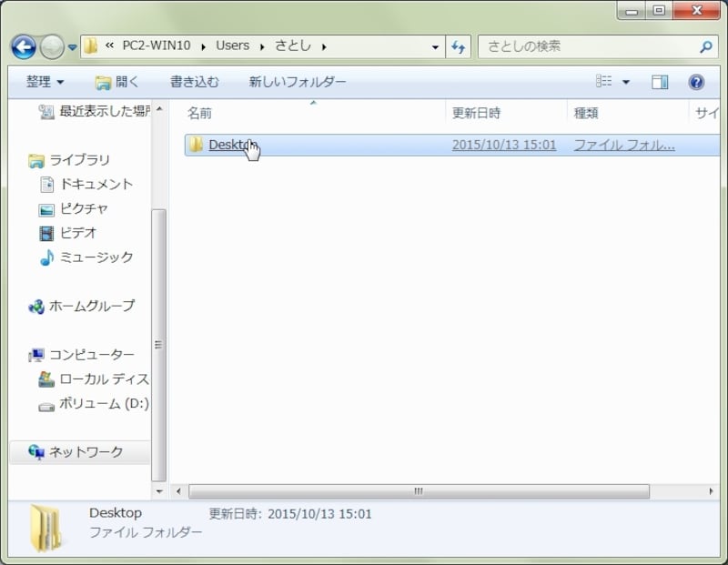Click 新しいフォルダー toolbar button
The width and height of the screenshot is (728, 565).
[x=298, y=82]
